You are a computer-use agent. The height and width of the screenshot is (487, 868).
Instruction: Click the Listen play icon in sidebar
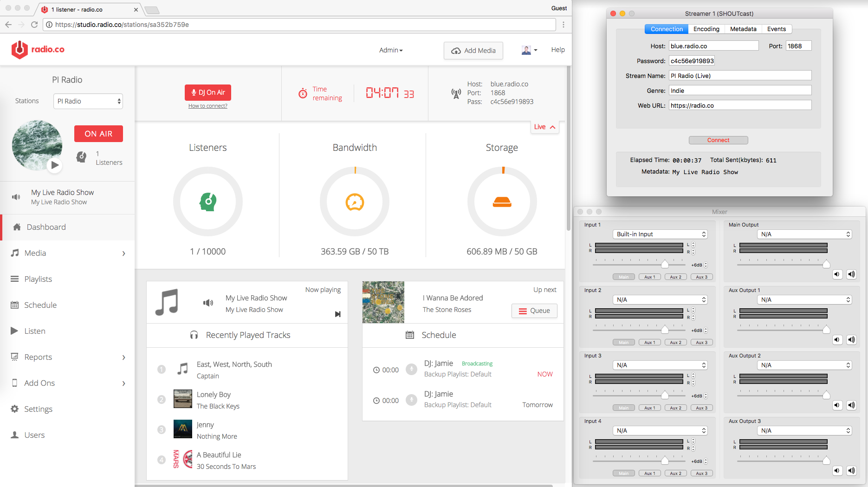click(14, 331)
